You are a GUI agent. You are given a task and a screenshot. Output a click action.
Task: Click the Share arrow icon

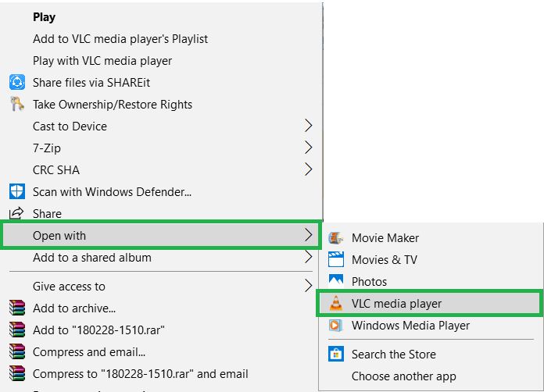click(16, 213)
